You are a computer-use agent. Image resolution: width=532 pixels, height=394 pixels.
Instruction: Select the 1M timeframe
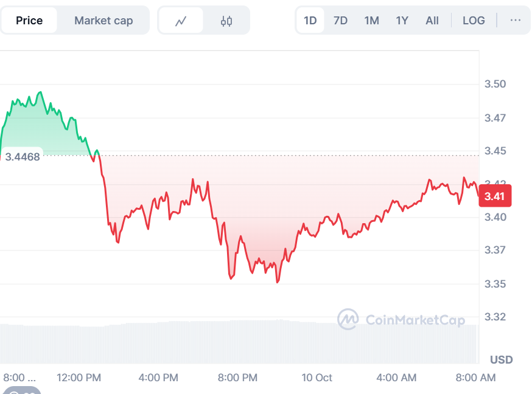click(x=371, y=20)
